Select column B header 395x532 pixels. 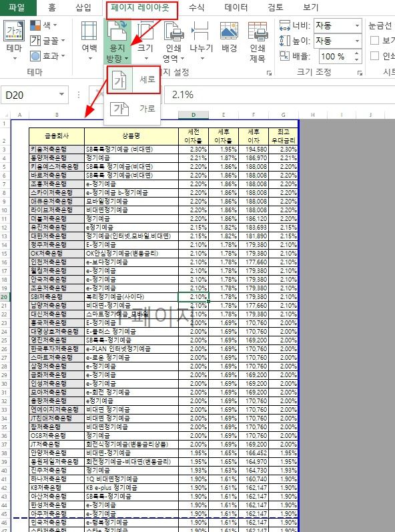point(57,115)
